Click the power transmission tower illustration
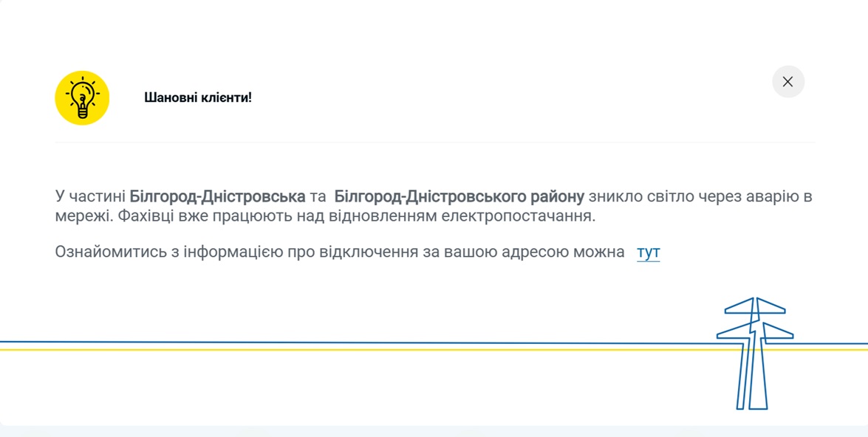This screenshot has height=437, width=868. pyautogui.click(x=753, y=353)
